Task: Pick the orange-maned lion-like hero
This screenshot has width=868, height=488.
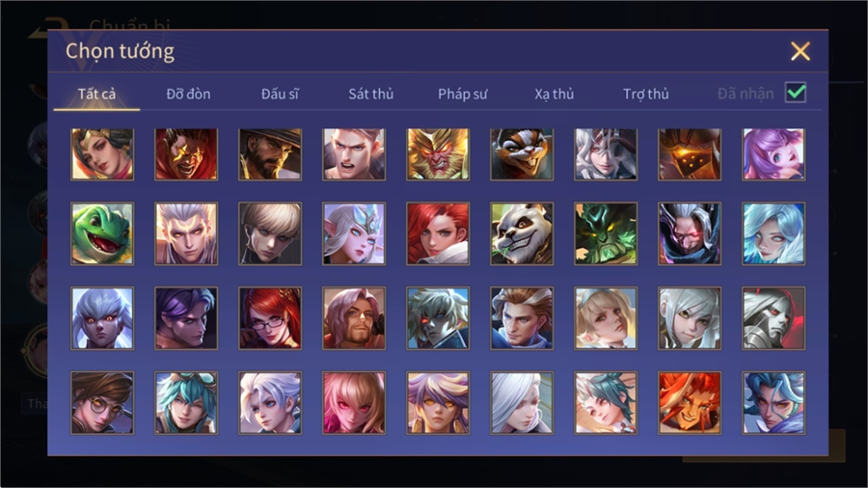Action: coord(690,402)
